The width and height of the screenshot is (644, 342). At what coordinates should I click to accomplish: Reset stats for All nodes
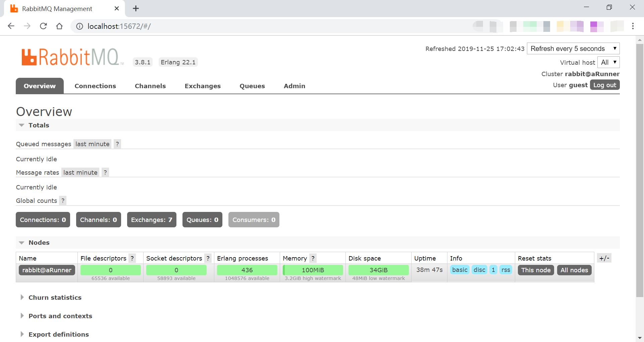(x=574, y=270)
